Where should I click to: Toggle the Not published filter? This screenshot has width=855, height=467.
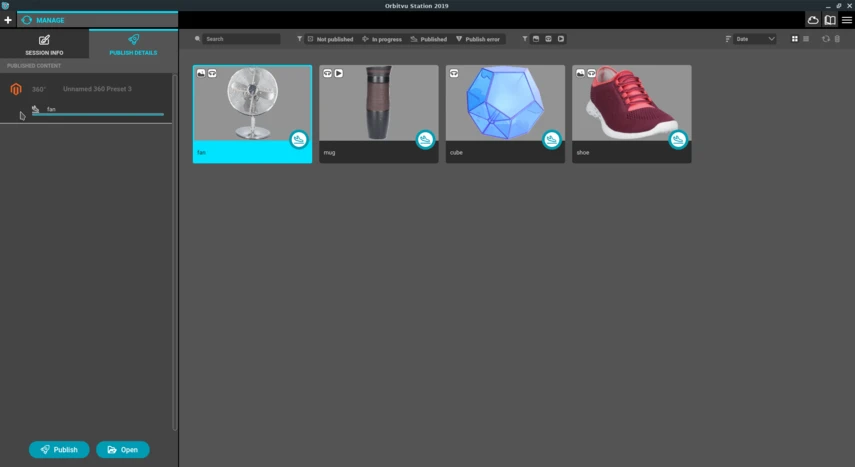330,39
